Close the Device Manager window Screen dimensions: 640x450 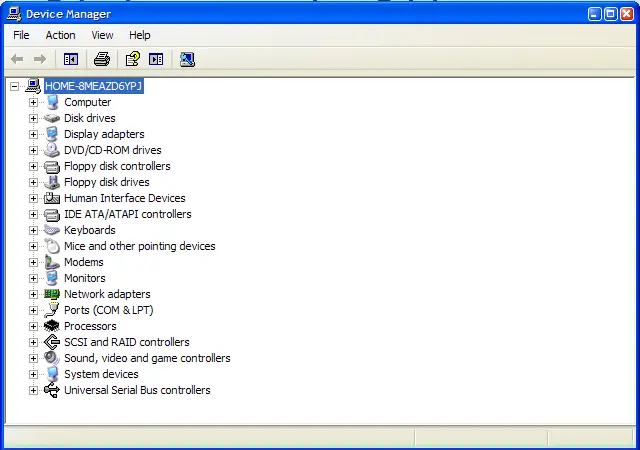(x=627, y=14)
